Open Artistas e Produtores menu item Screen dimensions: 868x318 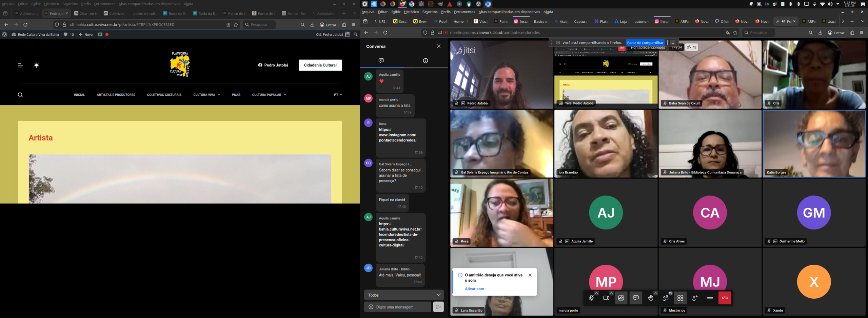click(x=116, y=95)
